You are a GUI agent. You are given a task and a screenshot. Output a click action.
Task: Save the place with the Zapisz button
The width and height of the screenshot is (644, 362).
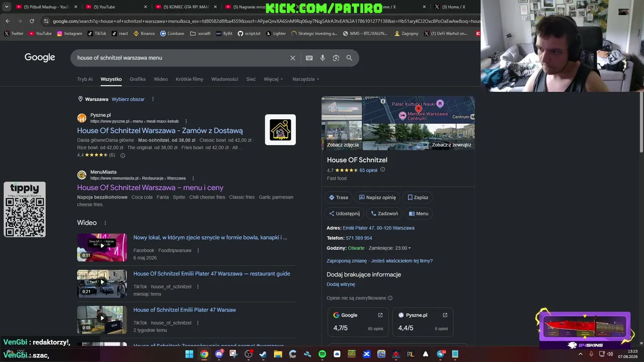click(x=418, y=198)
